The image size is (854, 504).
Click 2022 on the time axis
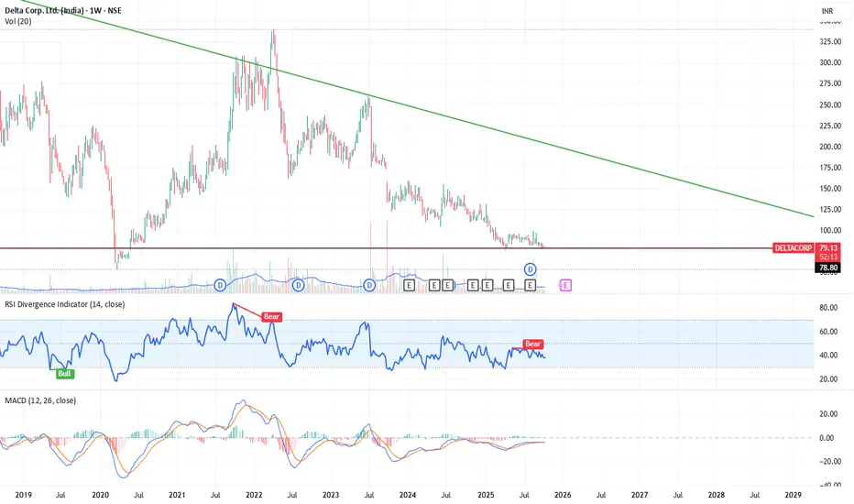pyautogui.click(x=255, y=495)
